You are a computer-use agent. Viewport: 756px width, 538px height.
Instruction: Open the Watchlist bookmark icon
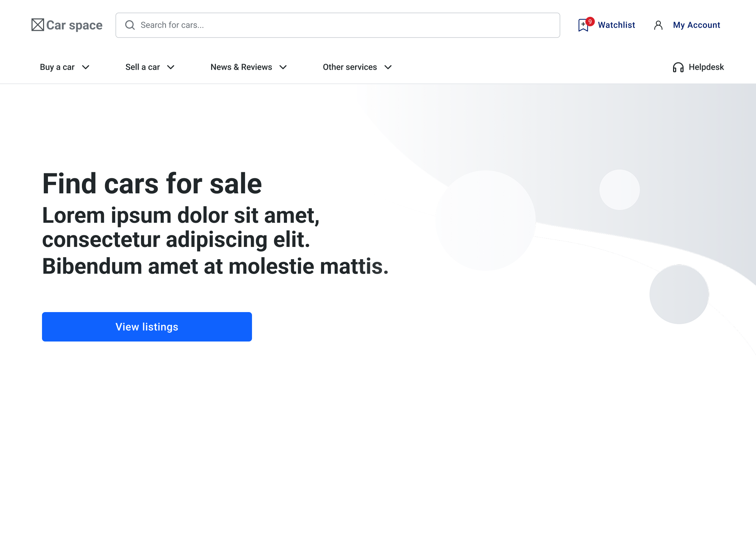pos(583,26)
